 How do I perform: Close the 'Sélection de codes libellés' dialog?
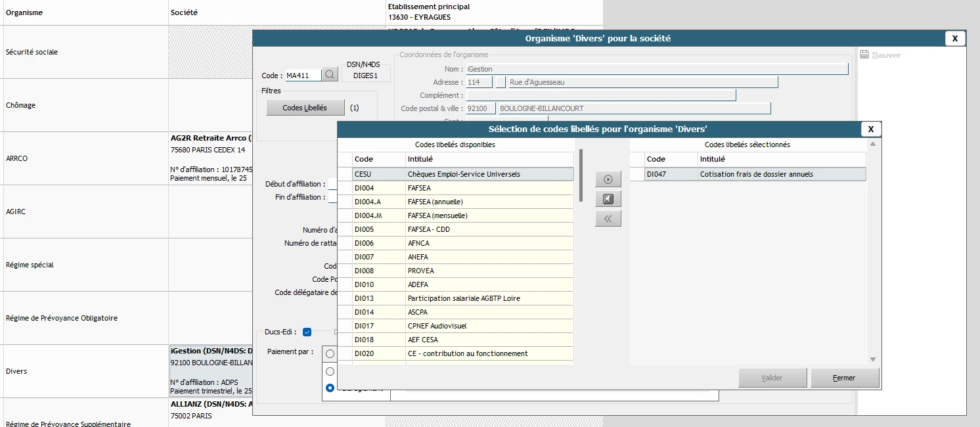coord(870,129)
